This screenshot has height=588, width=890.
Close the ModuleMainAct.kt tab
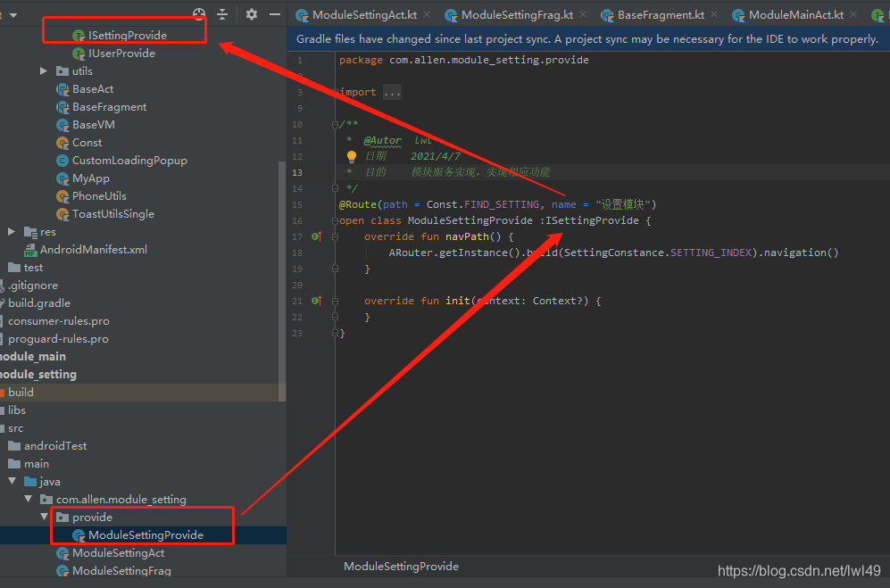pos(853,14)
